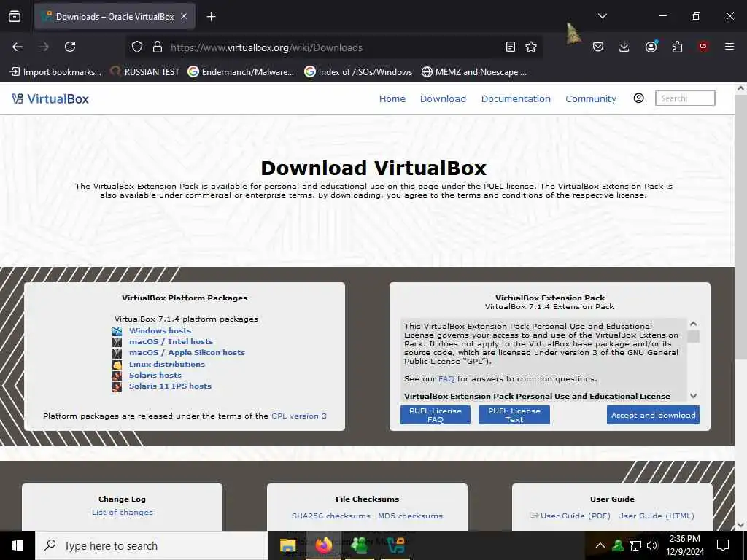This screenshot has height=560, width=747.
Task: Expand the list all tabs chevron
Action: pos(602,16)
